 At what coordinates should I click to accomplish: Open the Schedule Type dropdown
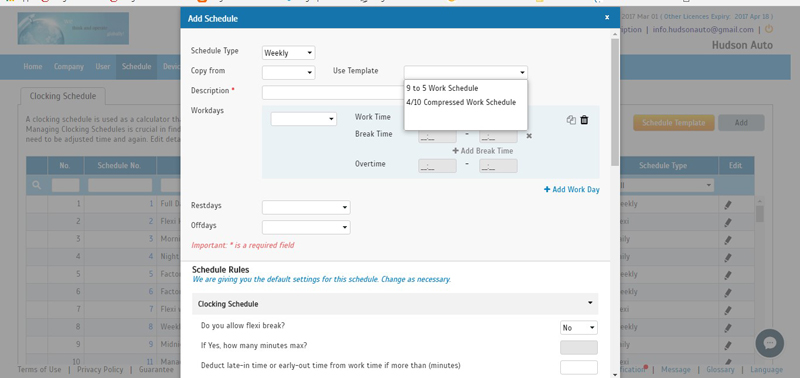tap(289, 53)
